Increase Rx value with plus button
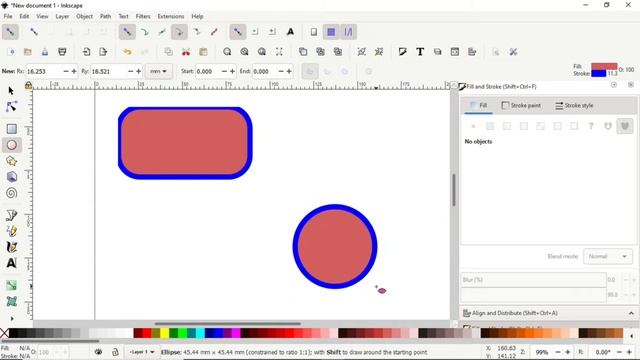The image size is (640, 360). (x=74, y=71)
